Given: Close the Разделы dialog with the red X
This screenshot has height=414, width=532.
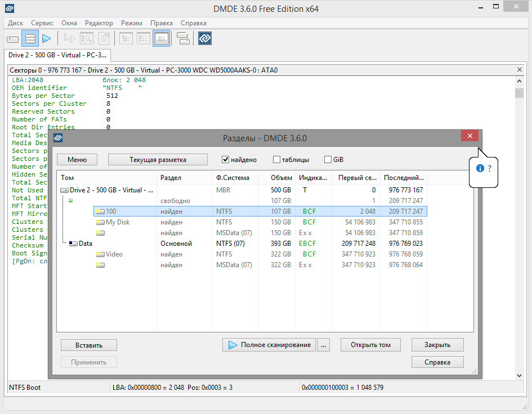Looking at the screenshot, I should click(470, 136).
